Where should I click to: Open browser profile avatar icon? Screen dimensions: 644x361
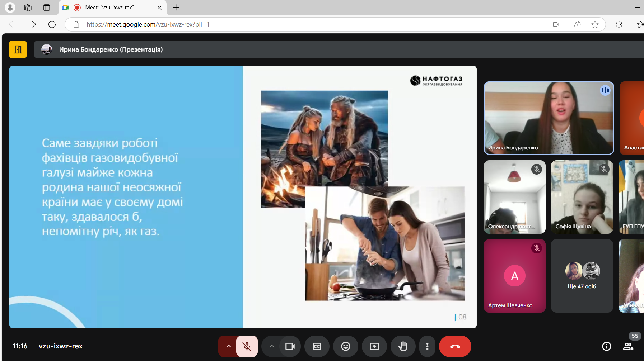pyautogui.click(x=10, y=7)
